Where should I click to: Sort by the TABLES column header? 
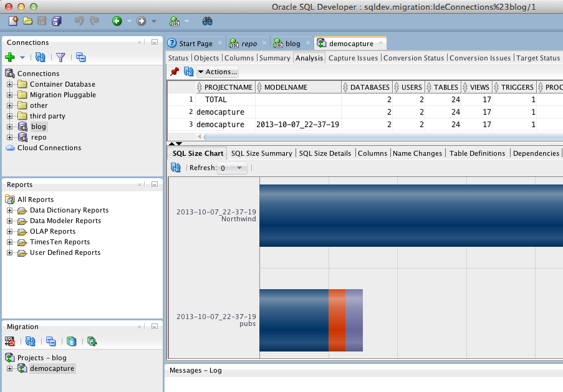pyautogui.click(x=443, y=87)
